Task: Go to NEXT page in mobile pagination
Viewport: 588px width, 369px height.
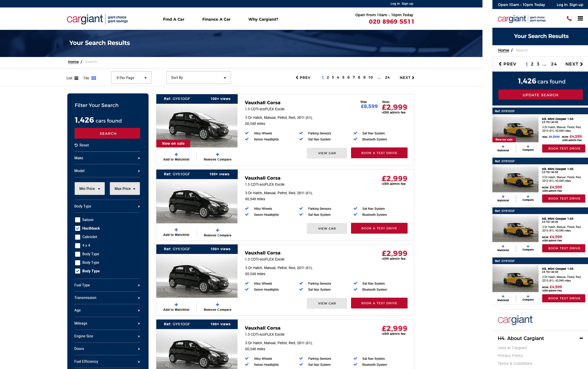Action: click(574, 64)
